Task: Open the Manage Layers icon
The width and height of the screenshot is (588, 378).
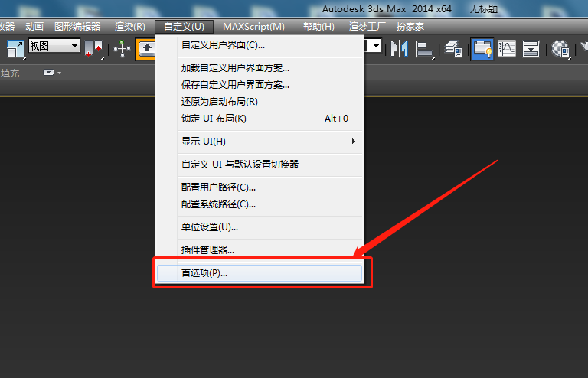Action: 453,49
